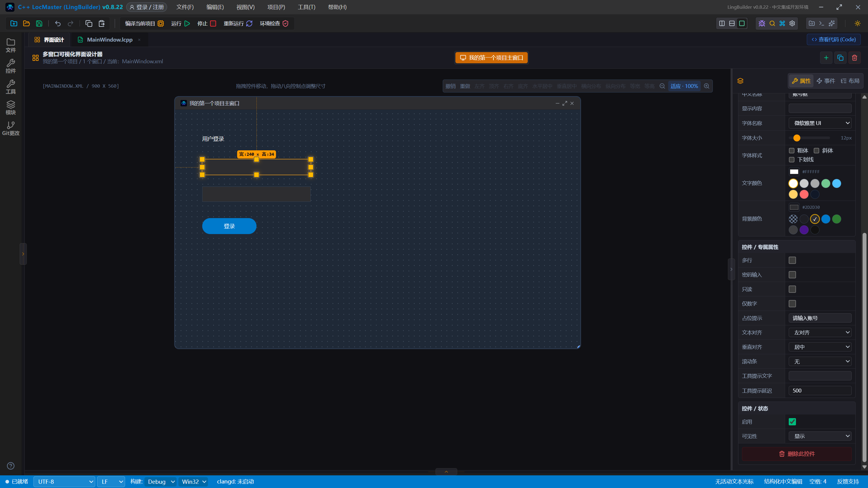Viewport: 868px width, 488px height.
Task: Open the UTF-8 encoding dropdown
Action: (64, 482)
